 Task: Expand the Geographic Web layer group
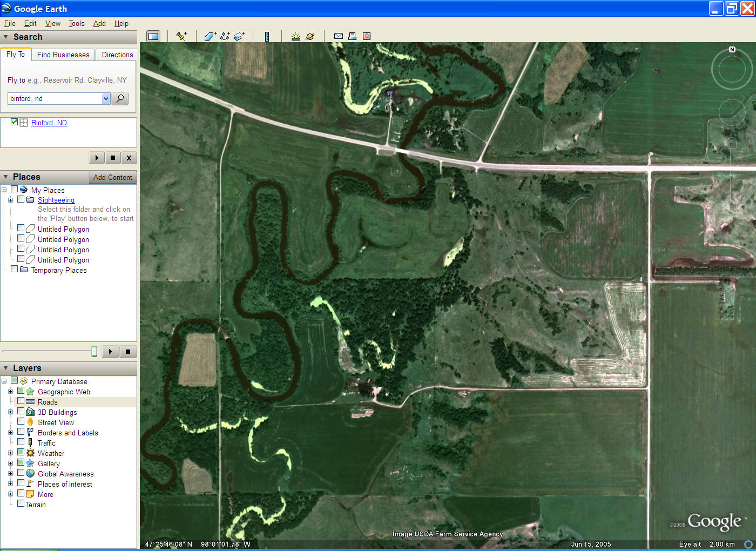(10, 391)
